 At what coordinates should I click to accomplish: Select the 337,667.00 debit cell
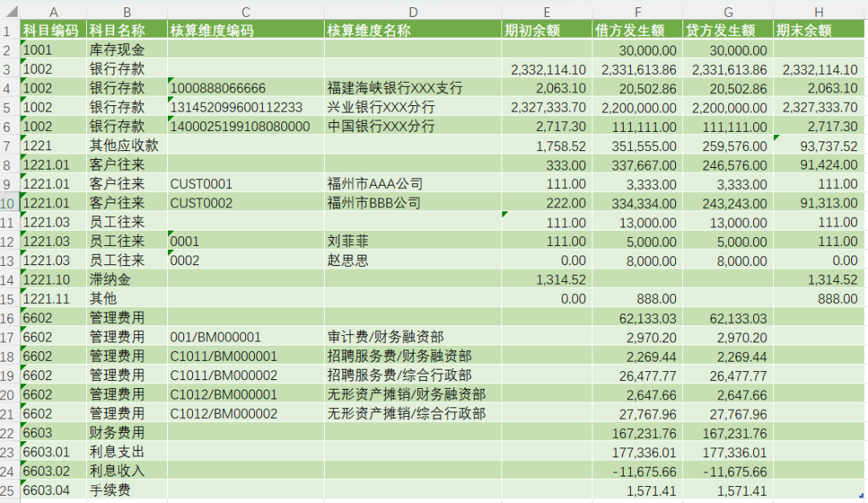coord(637,165)
